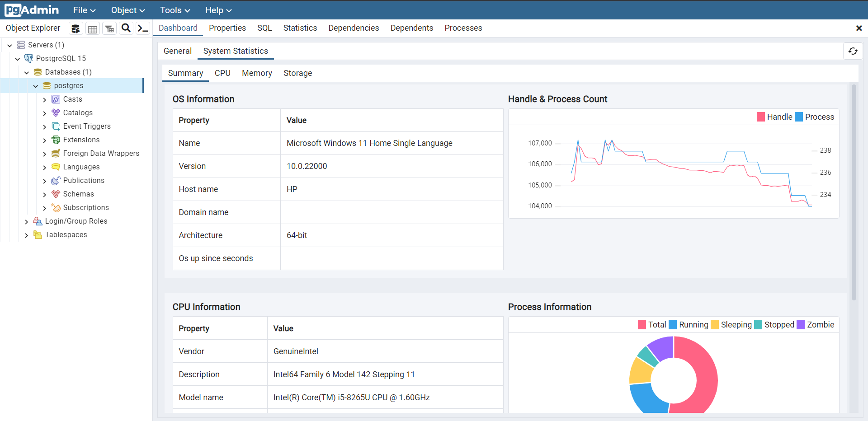Screen dimensions: 868x421
Task: Open the Tools menu
Action: tap(175, 10)
